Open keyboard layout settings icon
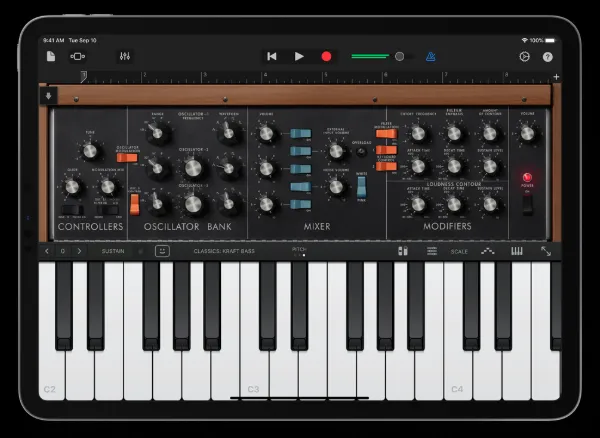This screenshot has height=438, width=600. point(516,251)
